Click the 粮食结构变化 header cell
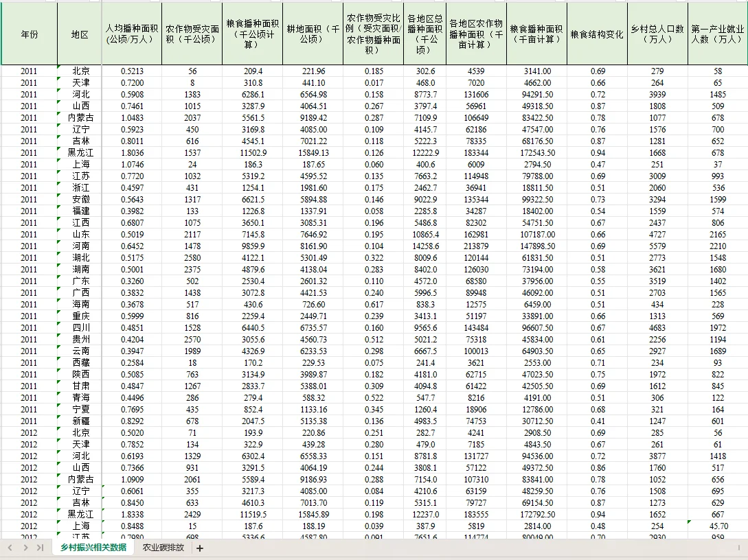748x560 pixels. (x=597, y=33)
